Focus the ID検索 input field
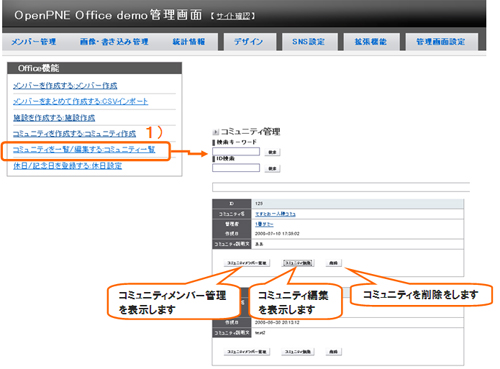500x369 pixels. 236,168
